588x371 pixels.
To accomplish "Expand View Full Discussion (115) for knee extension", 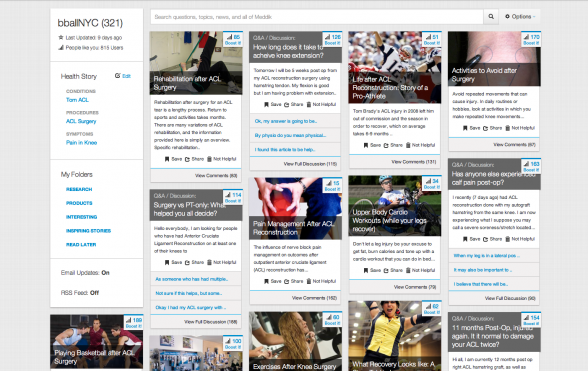I will point(310,164).
